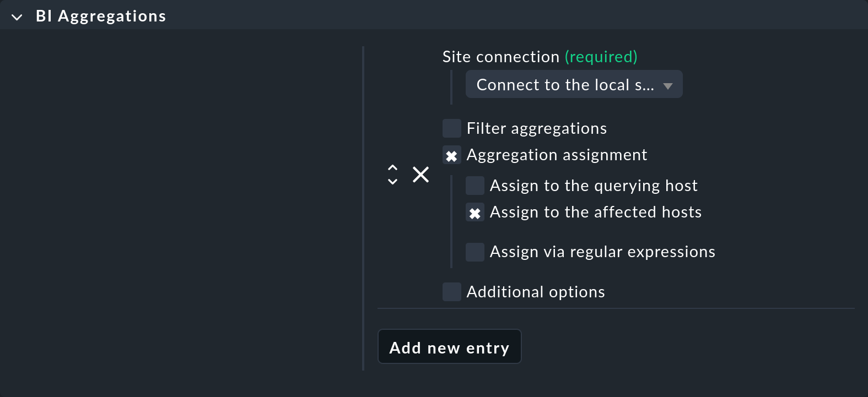Click the 'Assign via regular expressions' label text
The image size is (868, 397).
coord(602,252)
